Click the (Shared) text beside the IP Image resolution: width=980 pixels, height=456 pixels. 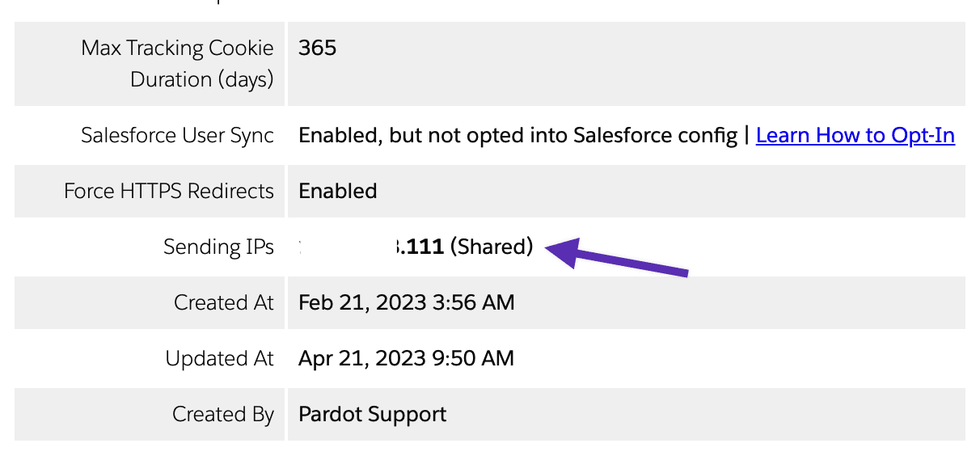[492, 247]
